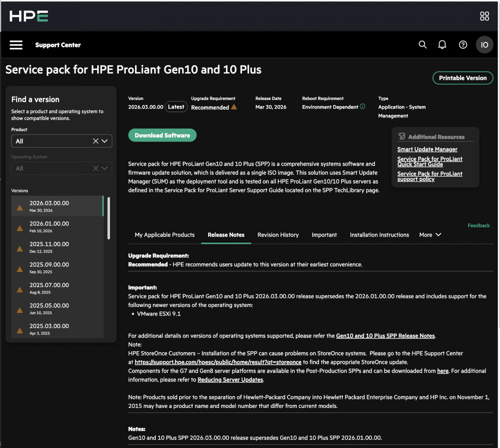
Task: Switch to Release Notes tab
Action: pyautogui.click(x=226, y=235)
